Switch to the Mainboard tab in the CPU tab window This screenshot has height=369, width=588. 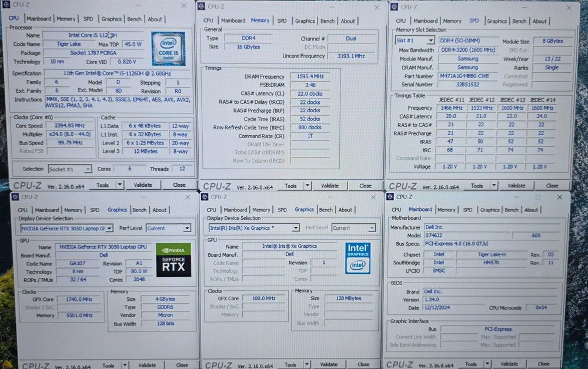(x=39, y=18)
